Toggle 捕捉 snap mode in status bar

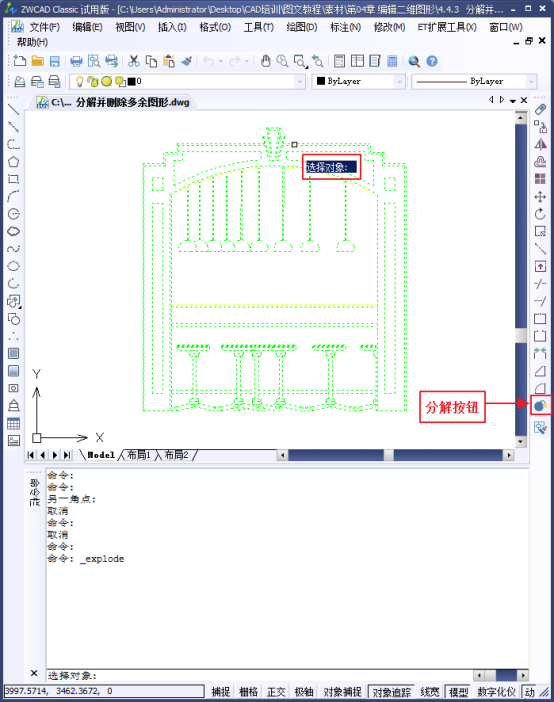pos(220,692)
